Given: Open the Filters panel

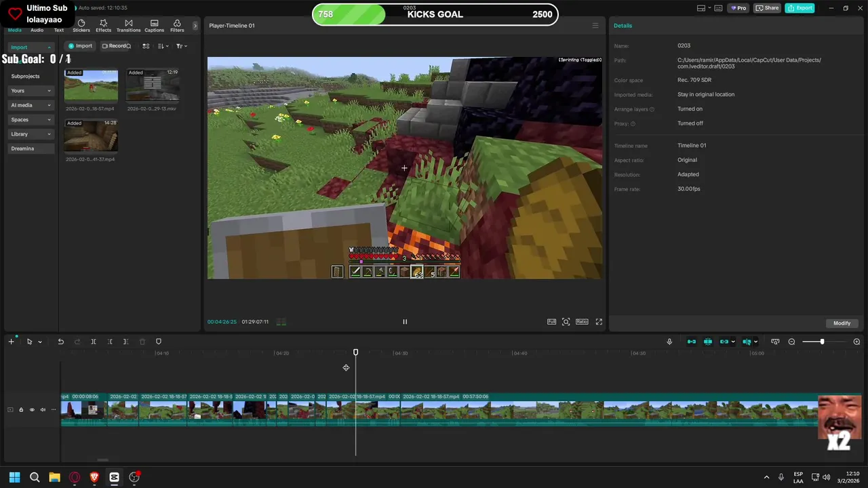Looking at the screenshot, I should [177, 26].
